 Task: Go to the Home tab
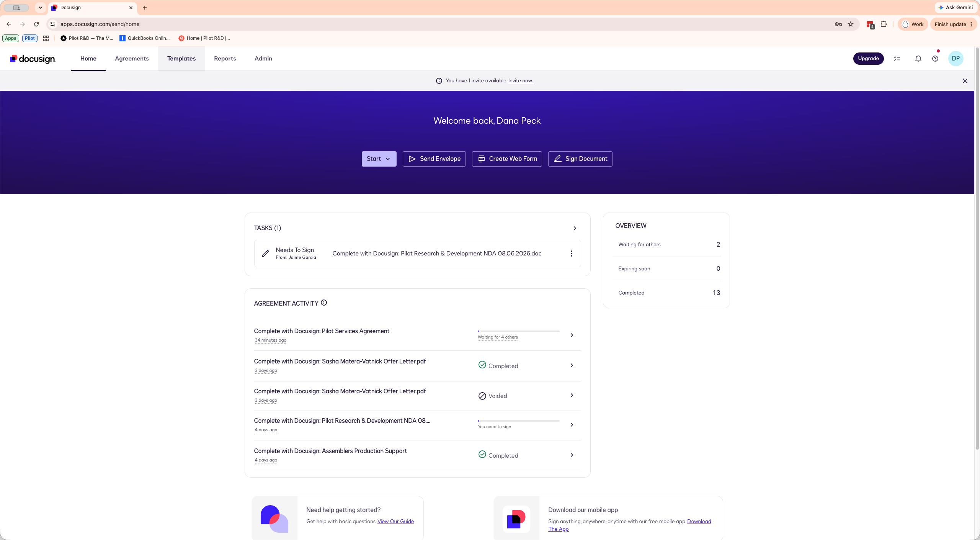coord(88,59)
